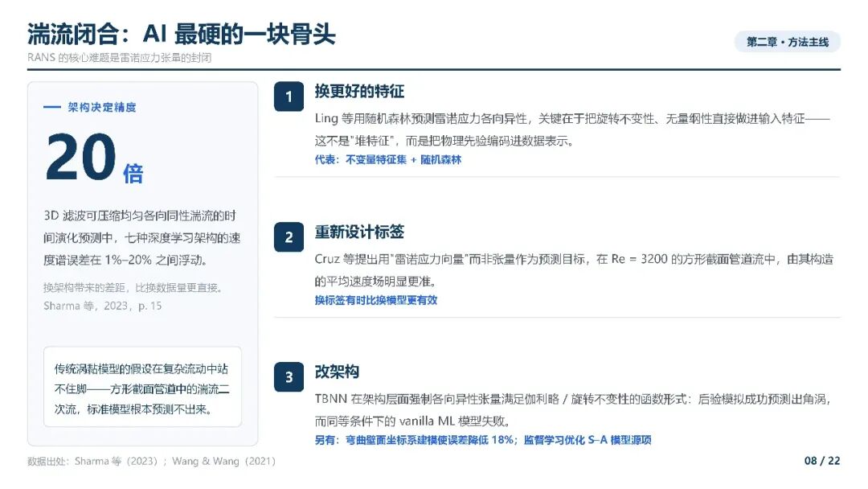Click the numbered badge 3

(289, 377)
